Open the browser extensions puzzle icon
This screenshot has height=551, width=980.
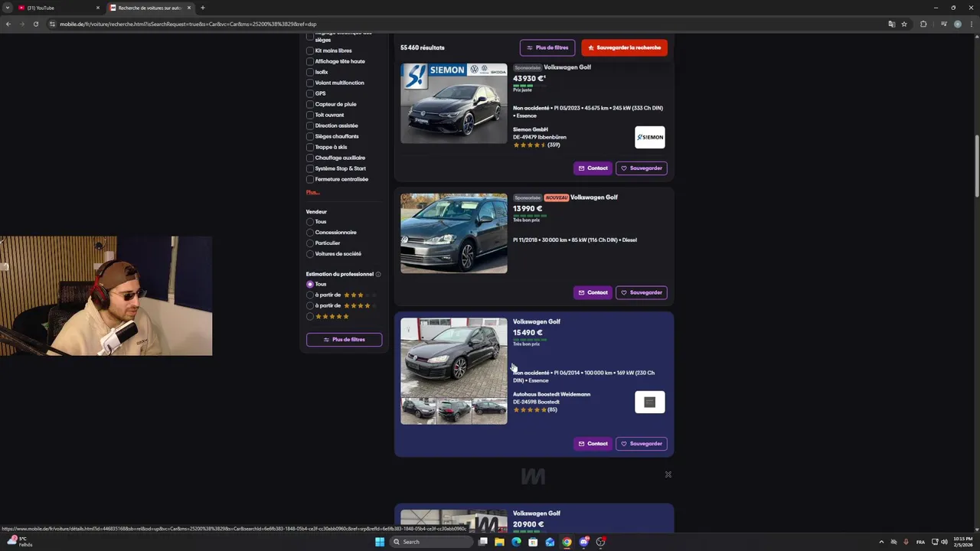coord(923,24)
